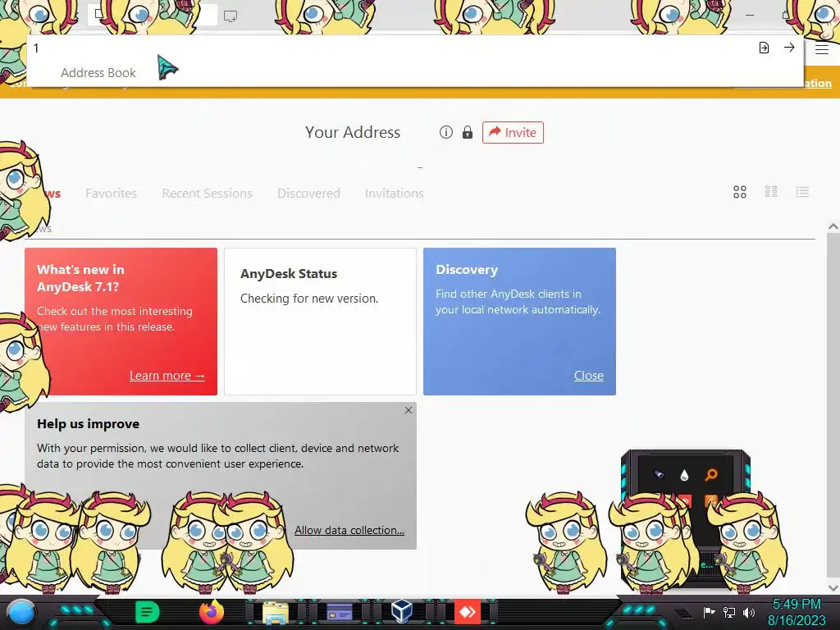Open the AnyDesk hamburger menu
840x630 pixels.
(x=822, y=48)
